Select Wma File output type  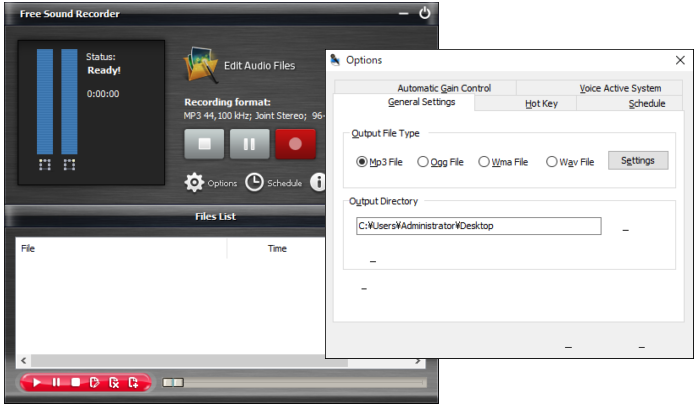pyautogui.click(x=484, y=162)
